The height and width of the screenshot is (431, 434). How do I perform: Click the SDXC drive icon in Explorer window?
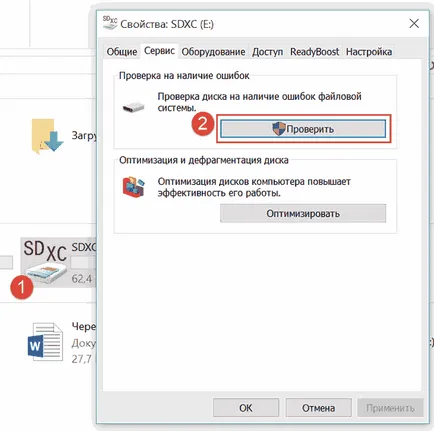[x=45, y=262]
